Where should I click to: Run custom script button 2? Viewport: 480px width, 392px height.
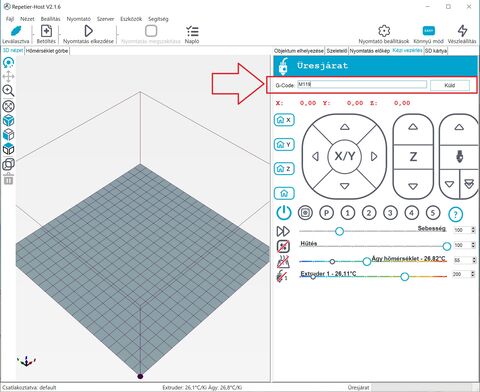[x=369, y=213]
